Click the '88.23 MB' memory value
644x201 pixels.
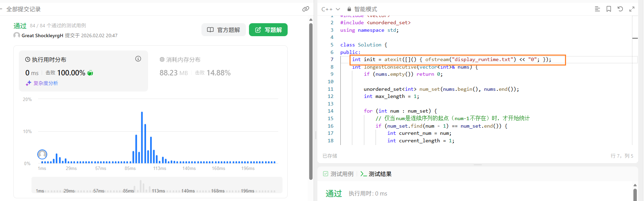pos(174,73)
